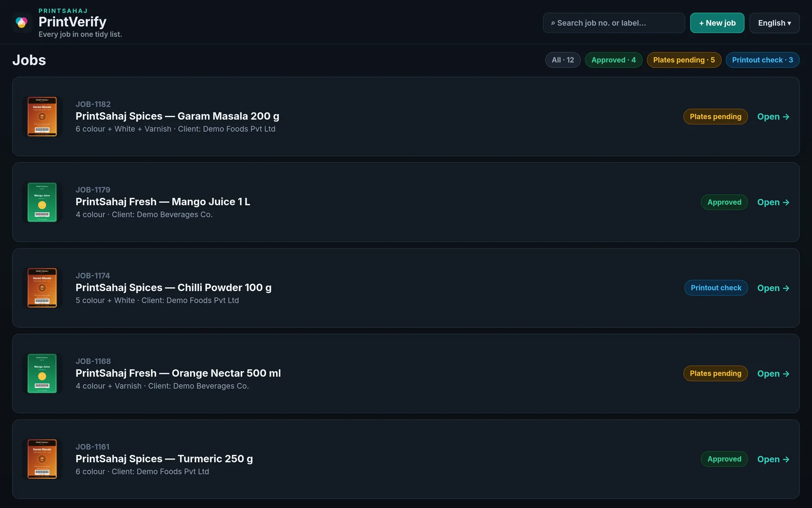
Task: Show all jobs via All · 12 filter
Action: pyautogui.click(x=563, y=60)
